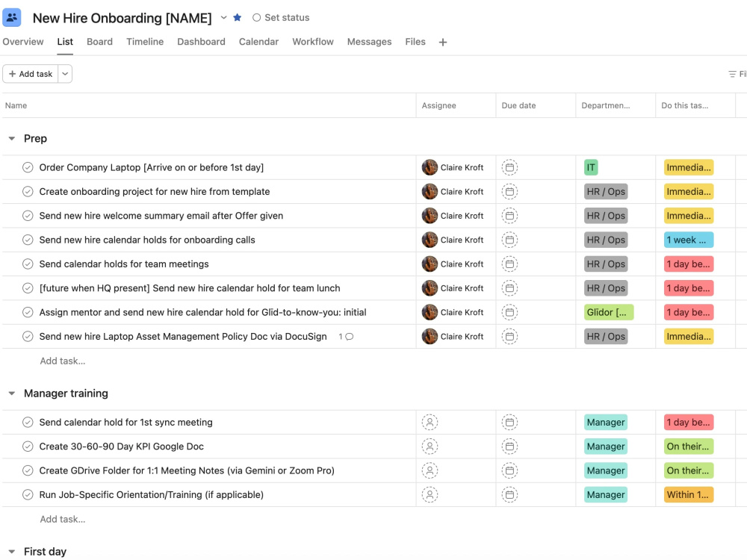747x560 pixels.
Task: Check off Create GDrive Folder task
Action: (28, 470)
